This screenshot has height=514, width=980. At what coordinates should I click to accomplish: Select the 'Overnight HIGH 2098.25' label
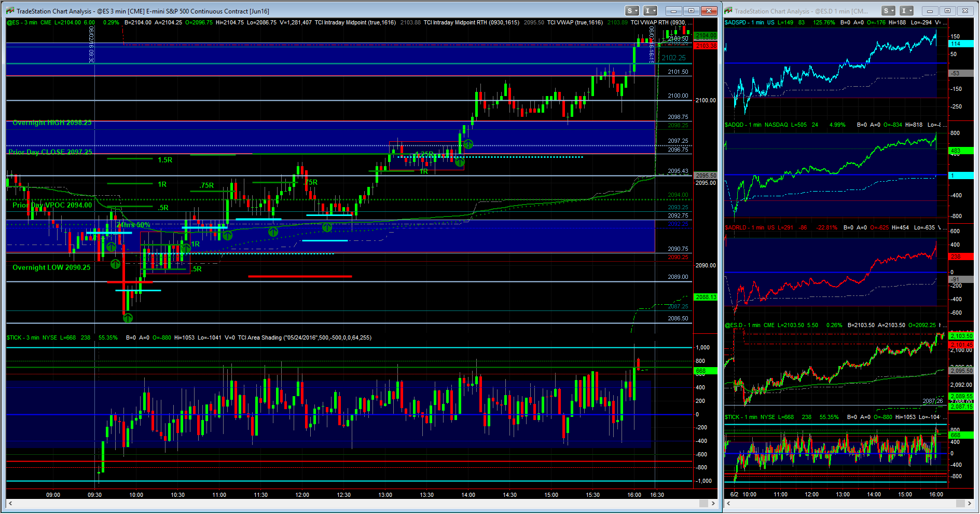(x=52, y=123)
